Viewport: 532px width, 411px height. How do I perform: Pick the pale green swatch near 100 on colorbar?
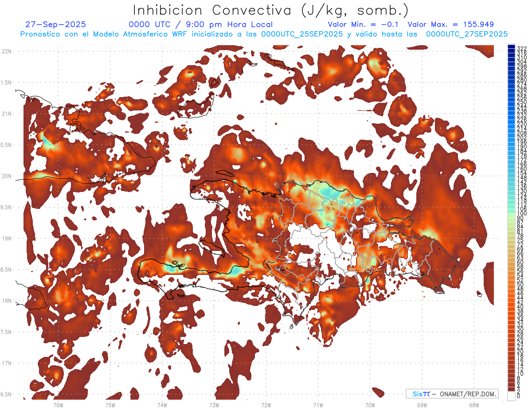pos(512,214)
